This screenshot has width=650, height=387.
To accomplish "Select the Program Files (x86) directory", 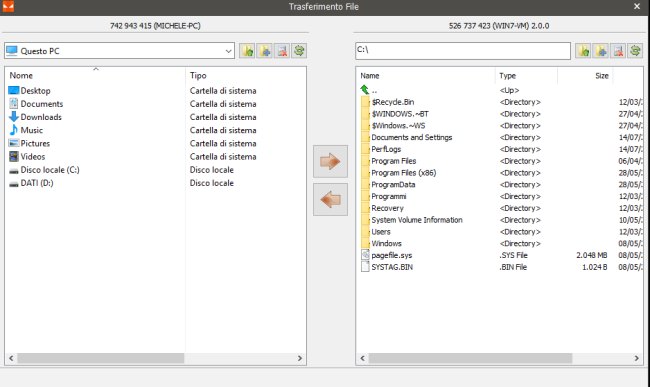I will pos(404,173).
